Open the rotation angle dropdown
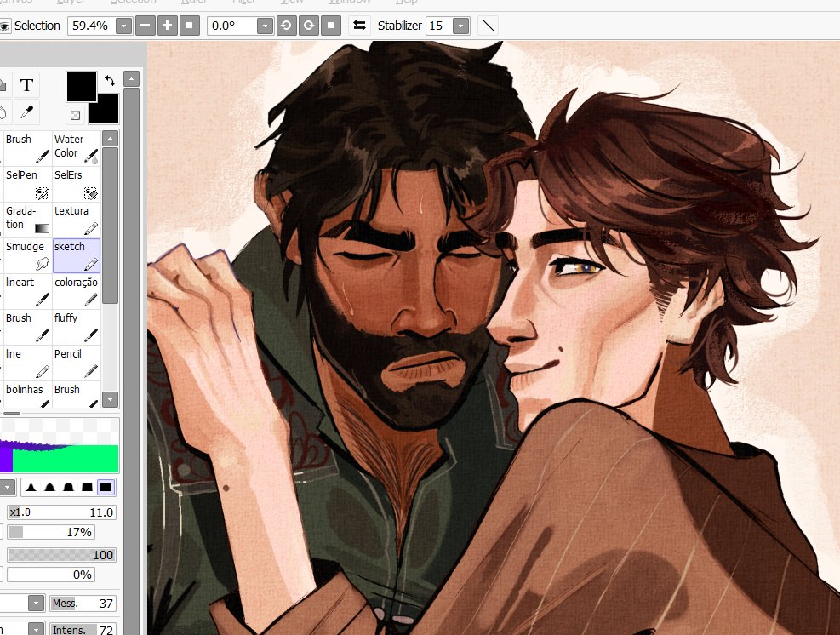The image size is (840, 635). pyautogui.click(x=266, y=26)
